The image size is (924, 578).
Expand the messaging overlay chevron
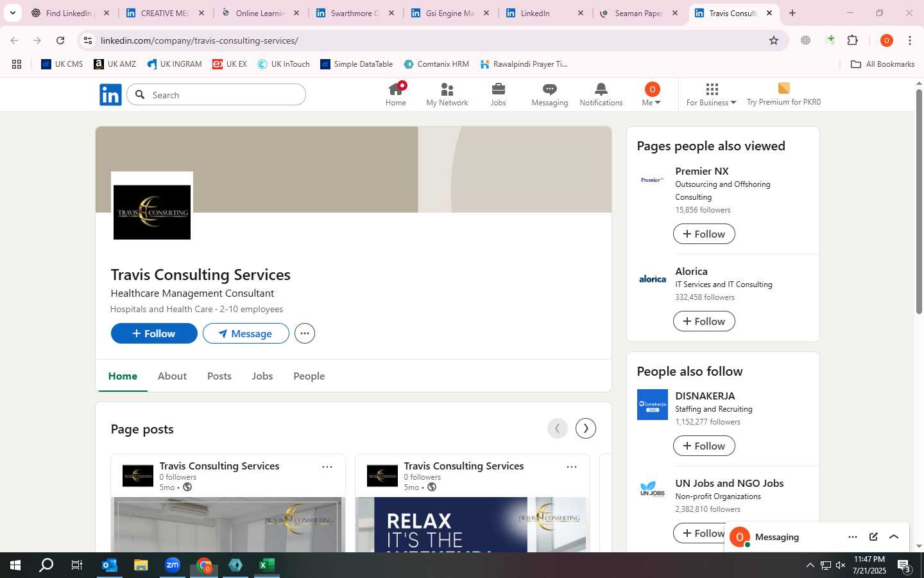[894, 537]
